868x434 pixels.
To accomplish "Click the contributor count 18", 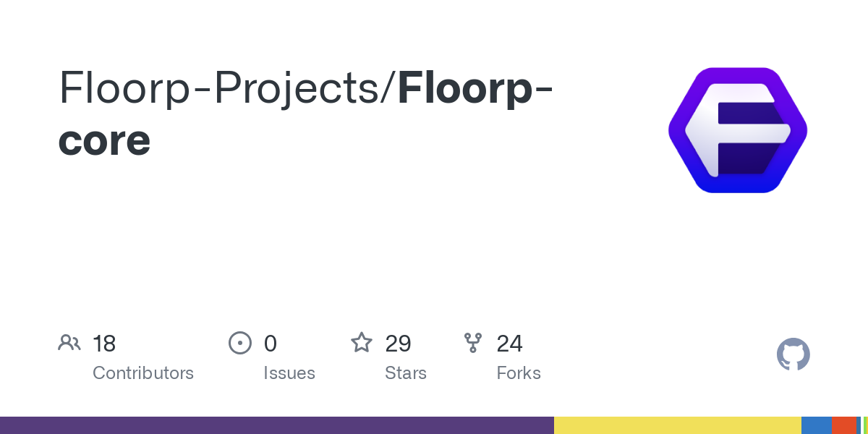I will point(104,344).
